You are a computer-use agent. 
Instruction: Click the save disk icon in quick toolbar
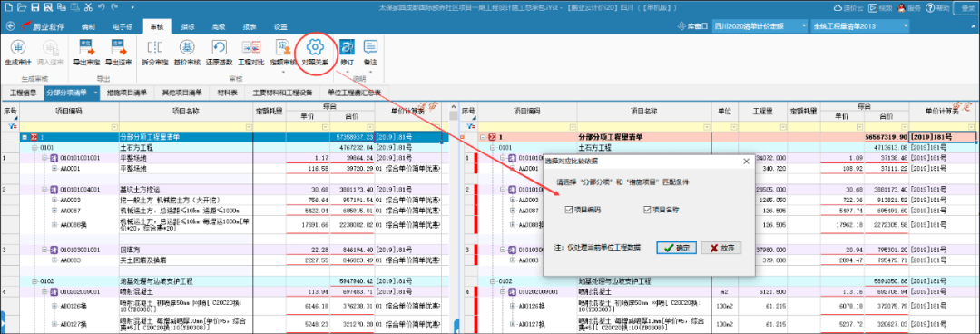(x=35, y=7)
